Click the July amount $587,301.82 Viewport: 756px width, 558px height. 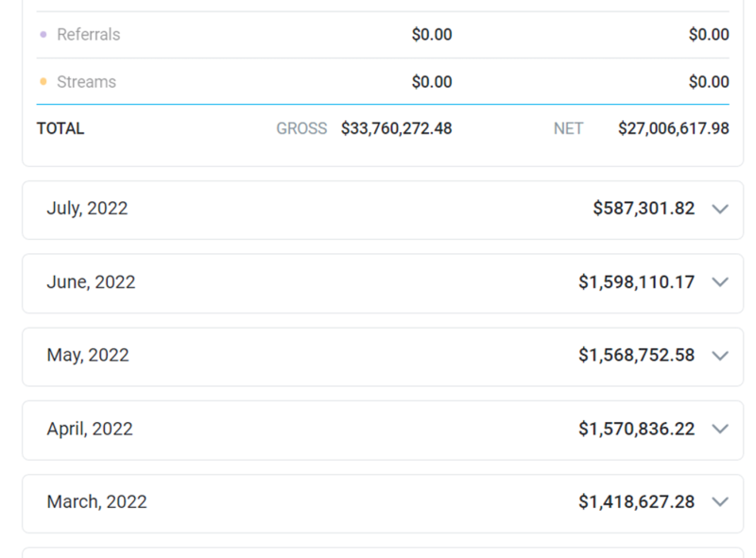pos(644,209)
